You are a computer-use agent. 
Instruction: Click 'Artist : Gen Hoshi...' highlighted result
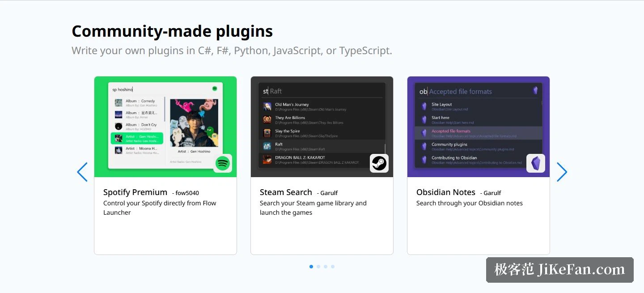137,138
